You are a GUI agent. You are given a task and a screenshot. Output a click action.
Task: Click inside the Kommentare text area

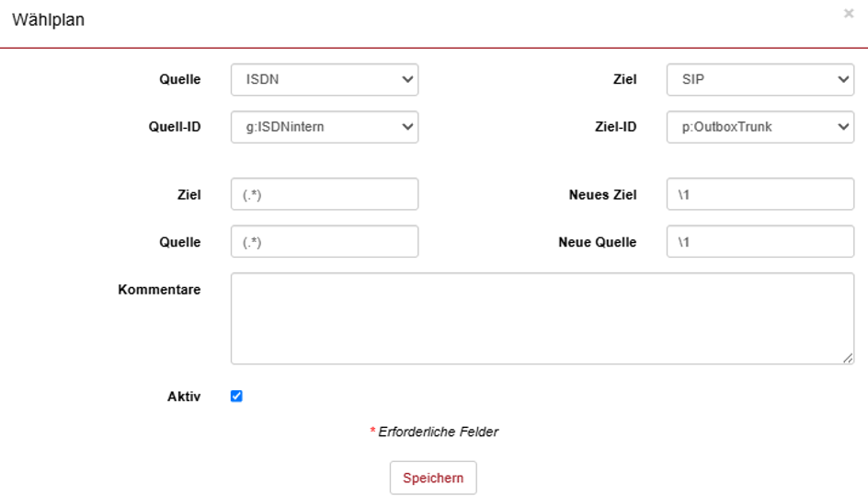point(542,318)
